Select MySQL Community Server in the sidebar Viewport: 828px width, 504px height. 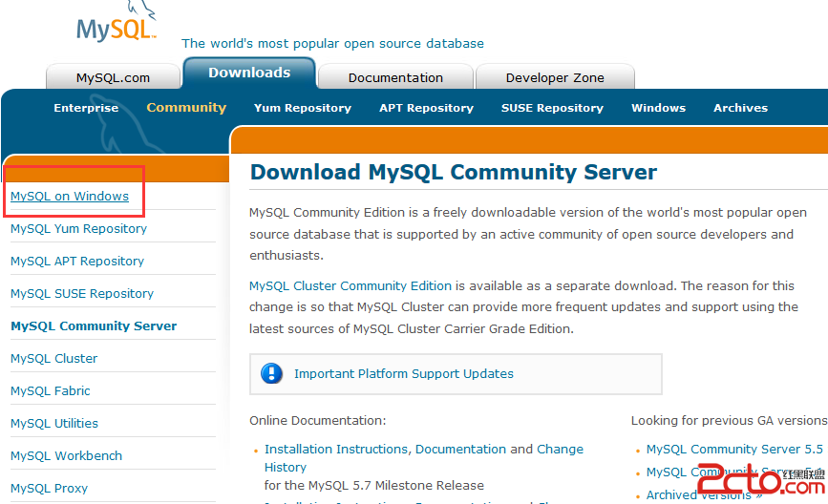pyautogui.click(x=94, y=326)
